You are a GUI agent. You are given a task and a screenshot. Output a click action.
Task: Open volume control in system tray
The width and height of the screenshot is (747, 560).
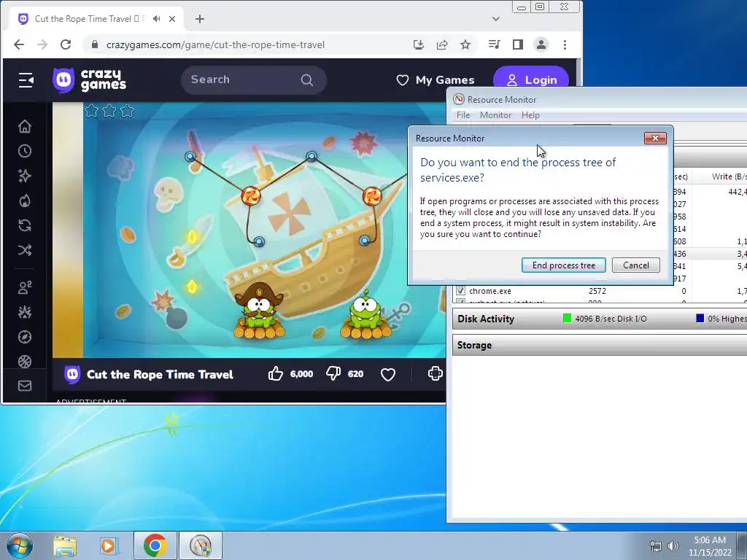click(x=673, y=546)
